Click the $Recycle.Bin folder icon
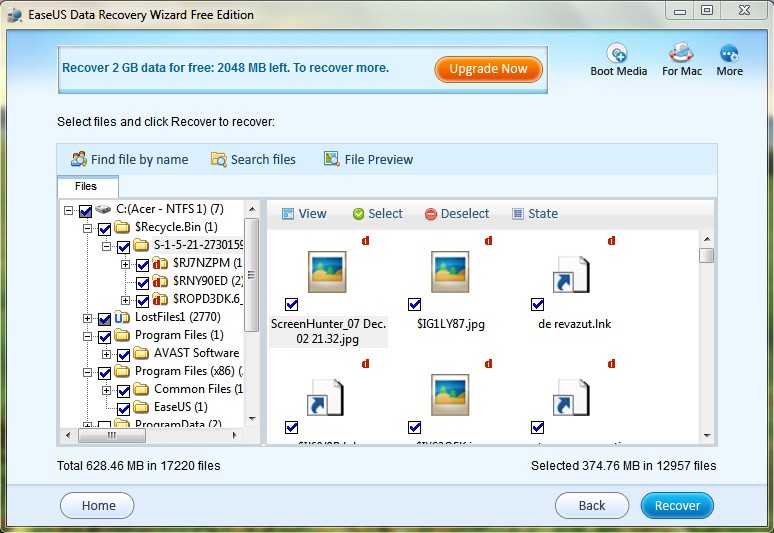774x533 pixels. pos(122,227)
